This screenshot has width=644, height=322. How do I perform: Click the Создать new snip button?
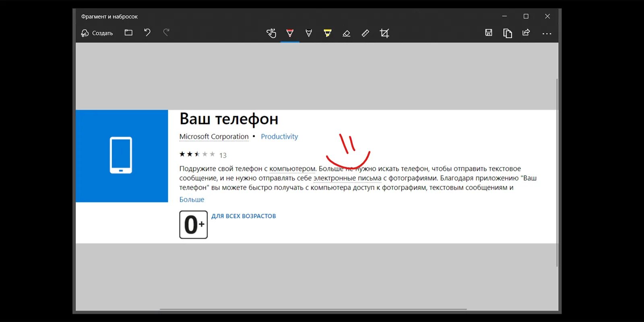pos(97,33)
